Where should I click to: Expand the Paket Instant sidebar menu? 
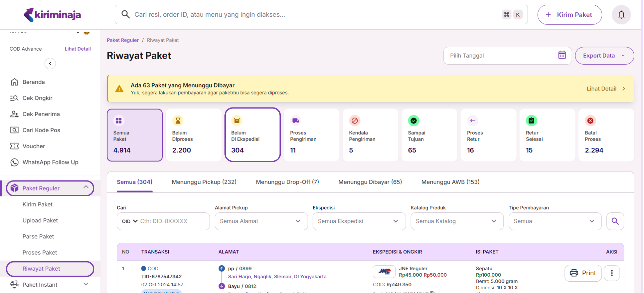[x=50, y=285]
